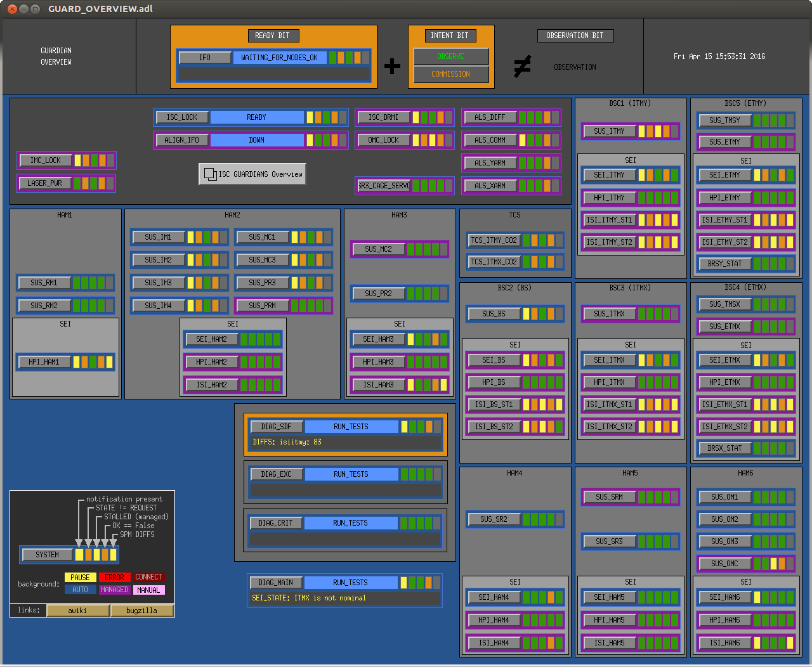Click the blue AUTO background swatch
Viewport: 812px width, 667px height.
pyautogui.click(x=81, y=590)
